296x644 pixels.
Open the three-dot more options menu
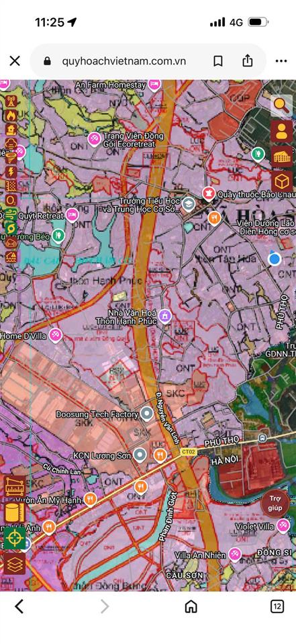coord(281,61)
